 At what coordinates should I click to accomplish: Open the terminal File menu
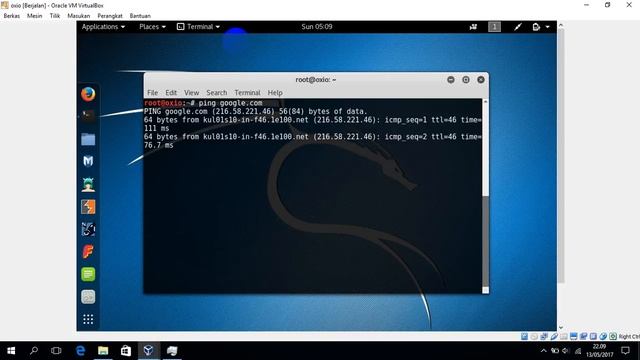point(152,93)
